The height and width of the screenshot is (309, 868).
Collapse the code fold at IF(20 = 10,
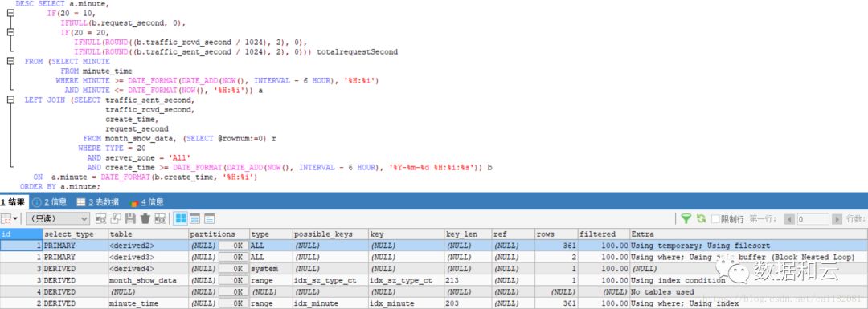click(x=10, y=13)
